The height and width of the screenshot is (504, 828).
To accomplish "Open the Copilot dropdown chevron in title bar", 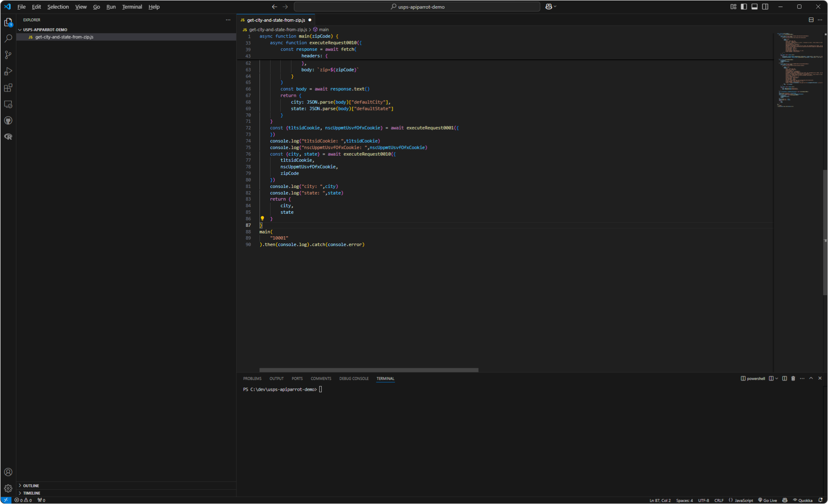I will pos(555,7).
